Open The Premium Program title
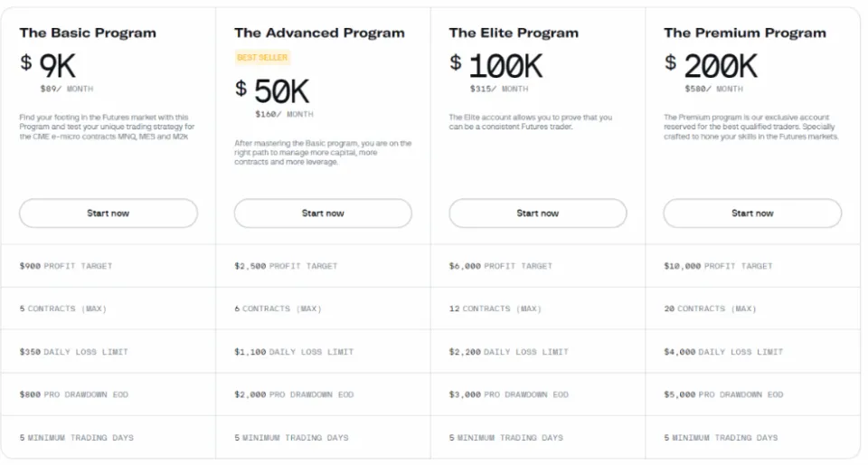The width and height of the screenshot is (868, 465). 745,33
